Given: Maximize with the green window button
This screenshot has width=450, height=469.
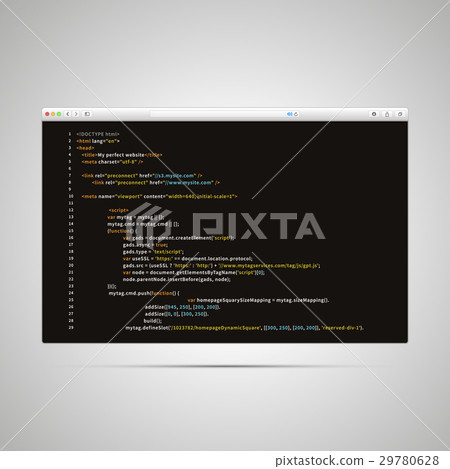Looking at the screenshot, I should click(x=59, y=114).
